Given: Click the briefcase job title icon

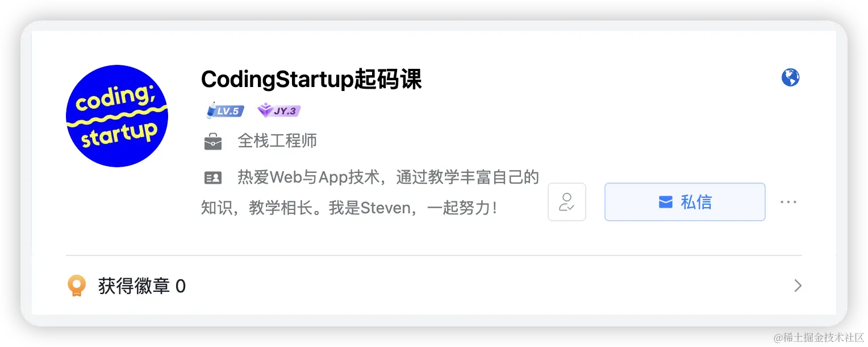Looking at the screenshot, I should (x=213, y=142).
